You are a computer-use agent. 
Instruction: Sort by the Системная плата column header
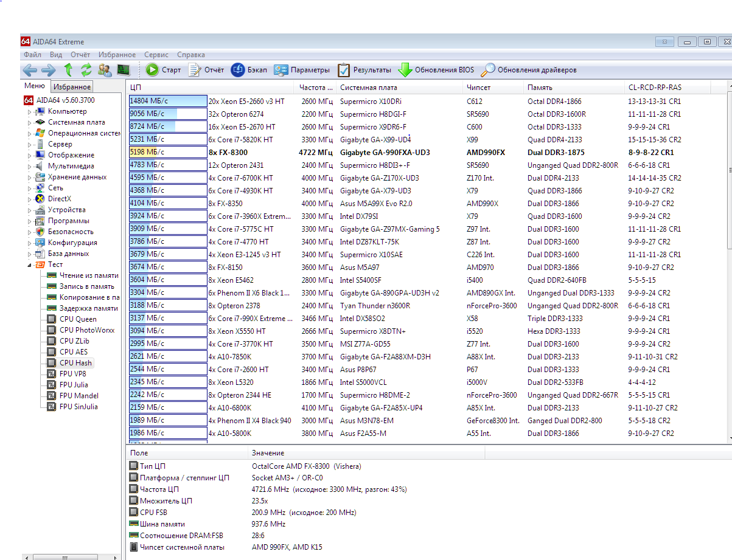399,88
